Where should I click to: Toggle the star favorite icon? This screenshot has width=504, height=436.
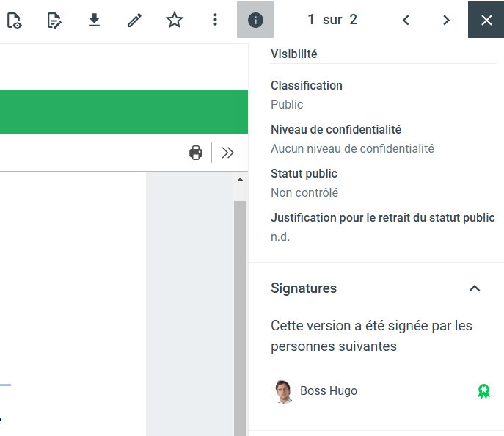click(174, 21)
